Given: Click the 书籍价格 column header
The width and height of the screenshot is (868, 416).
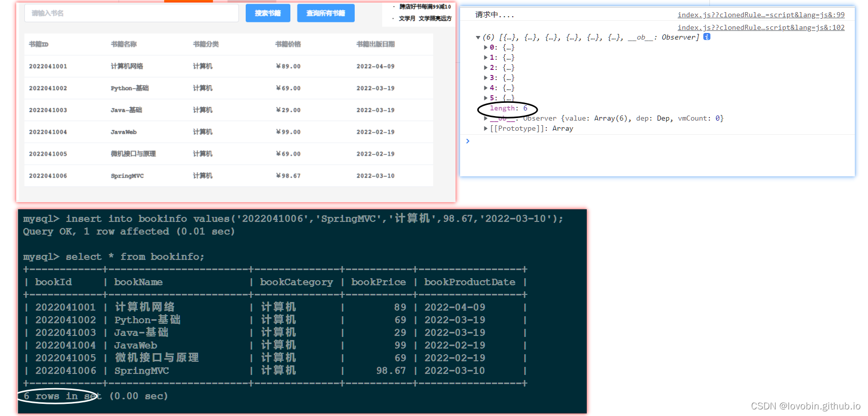Looking at the screenshot, I should pos(288,44).
